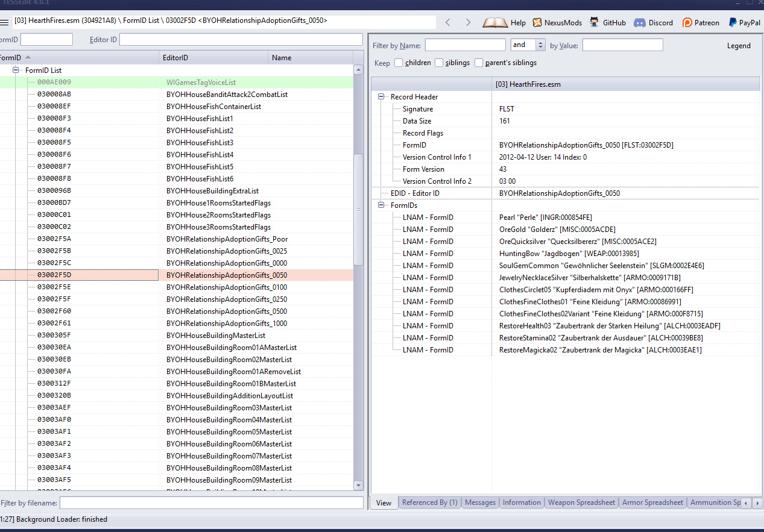Collapse the FormIDs section
The image size is (764, 532).
[381, 205]
